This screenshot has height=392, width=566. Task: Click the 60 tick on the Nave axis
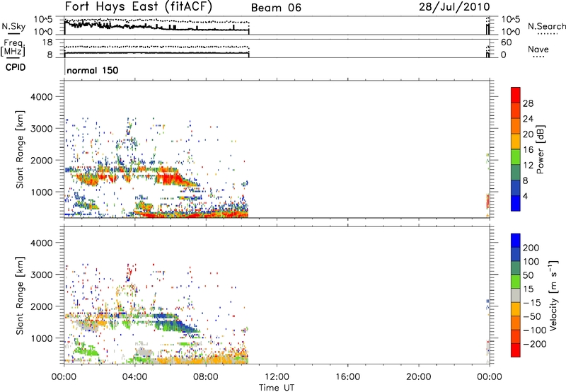coord(506,42)
